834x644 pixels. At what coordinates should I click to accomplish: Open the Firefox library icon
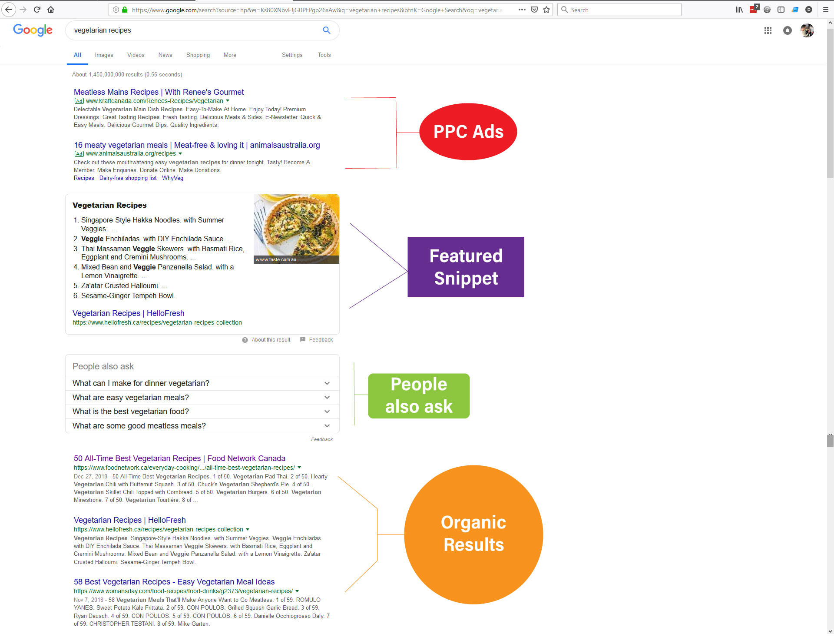tap(739, 10)
